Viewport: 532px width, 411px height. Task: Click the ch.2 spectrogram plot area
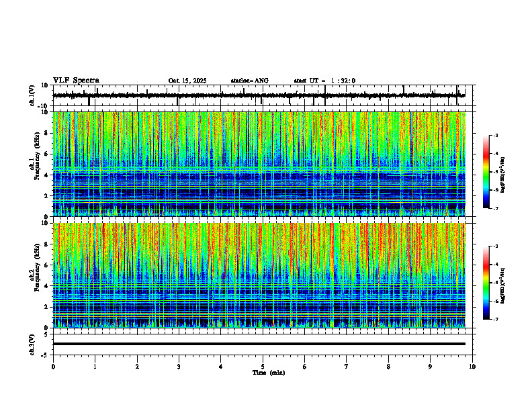point(259,275)
